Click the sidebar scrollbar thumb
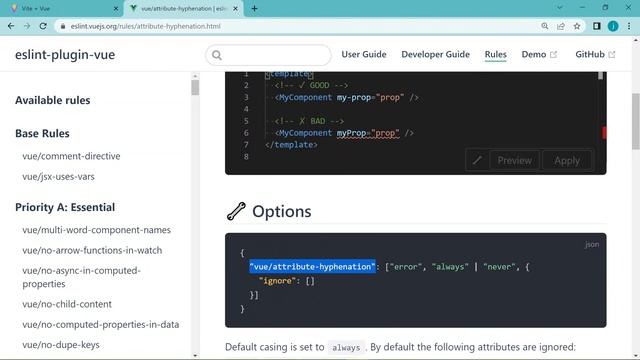640x360 pixels. (x=195, y=87)
